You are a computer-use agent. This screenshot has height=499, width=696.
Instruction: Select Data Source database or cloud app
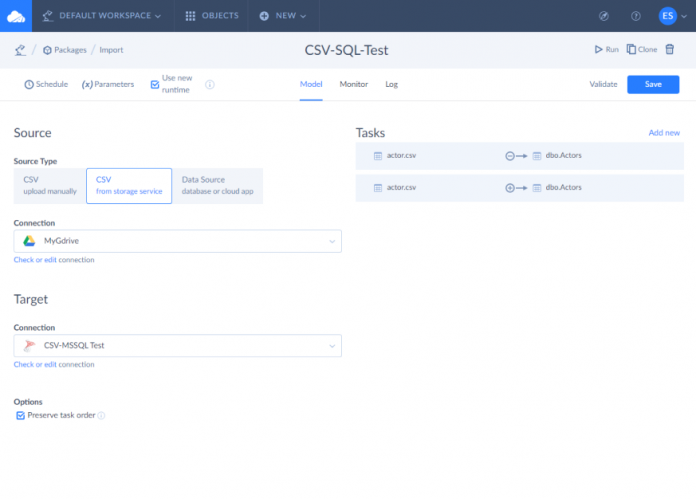[218, 186]
